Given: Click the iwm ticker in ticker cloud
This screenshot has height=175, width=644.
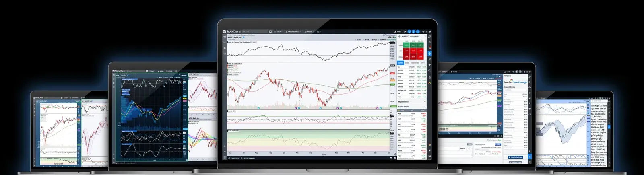Looking at the screenshot, I should tap(599, 149).
